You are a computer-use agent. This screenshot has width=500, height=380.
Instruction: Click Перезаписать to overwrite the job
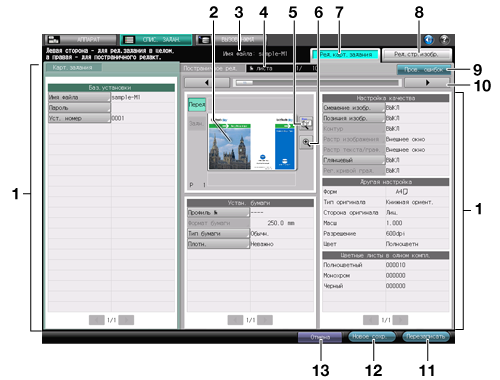(x=426, y=337)
